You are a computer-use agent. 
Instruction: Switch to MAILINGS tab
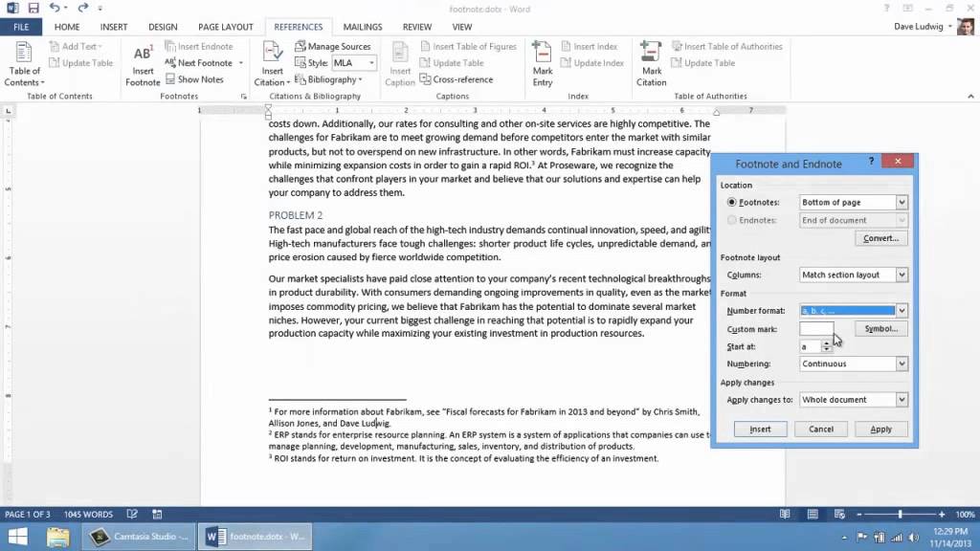[x=363, y=27]
